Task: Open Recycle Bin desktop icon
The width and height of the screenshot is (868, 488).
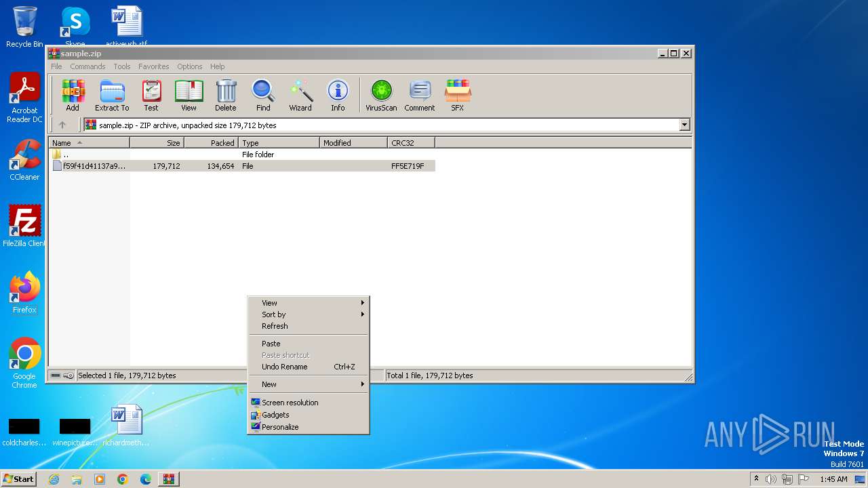Action: click(24, 27)
